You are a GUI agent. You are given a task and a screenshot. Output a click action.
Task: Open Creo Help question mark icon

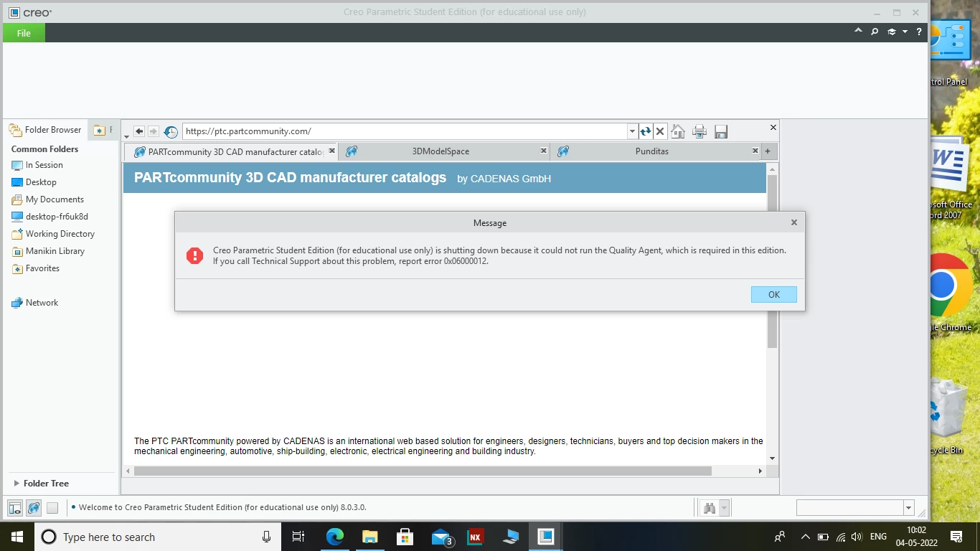tap(919, 32)
